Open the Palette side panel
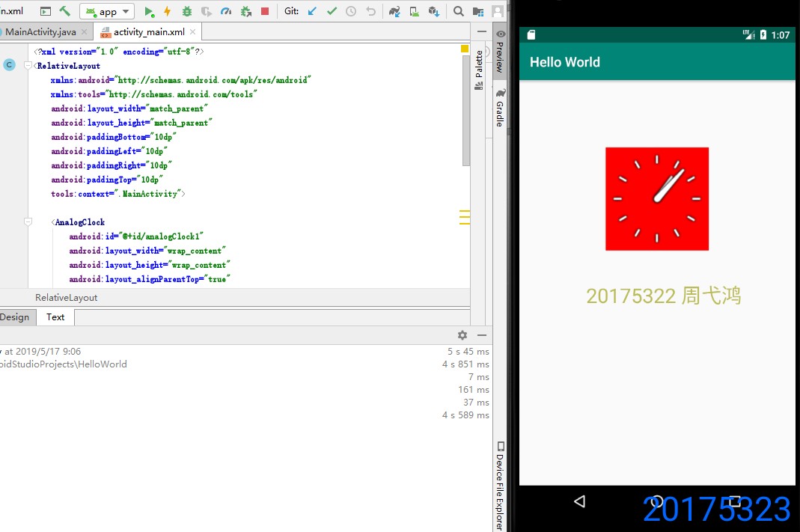The height and width of the screenshot is (532, 800). click(478, 70)
